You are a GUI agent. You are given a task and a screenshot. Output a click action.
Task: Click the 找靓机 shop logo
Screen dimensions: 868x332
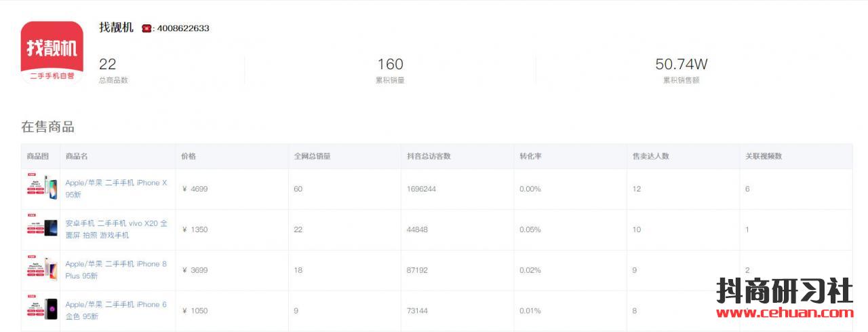tap(52, 53)
